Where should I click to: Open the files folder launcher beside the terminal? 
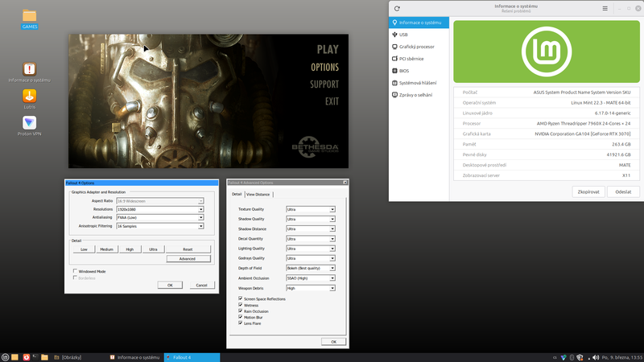45,357
